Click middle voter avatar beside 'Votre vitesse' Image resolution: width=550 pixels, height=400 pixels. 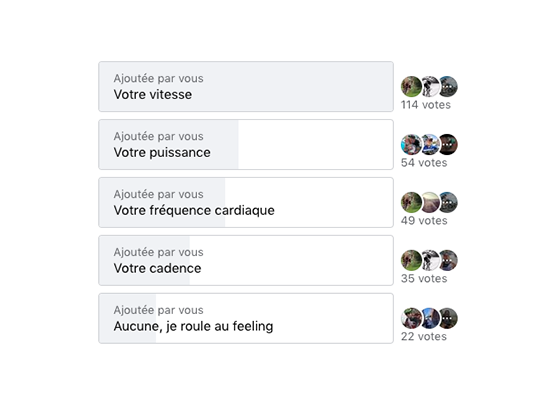[x=430, y=86]
